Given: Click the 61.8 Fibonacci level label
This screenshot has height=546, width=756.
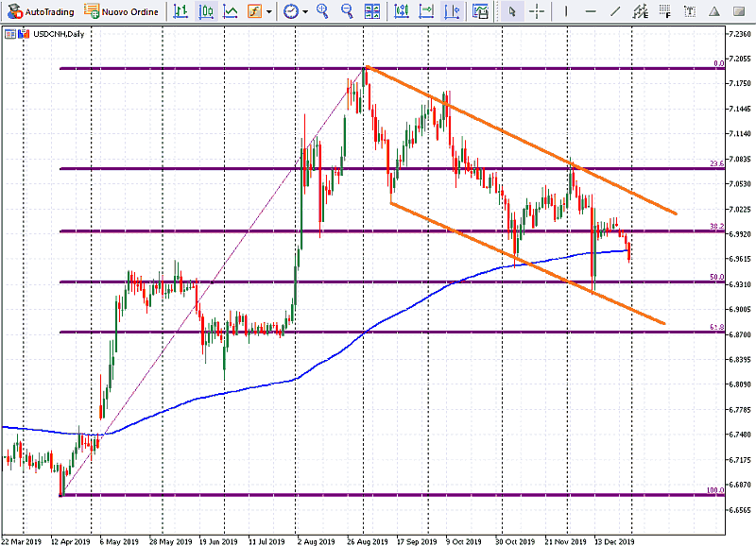Looking at the screenshot, I should click(716, 327).
